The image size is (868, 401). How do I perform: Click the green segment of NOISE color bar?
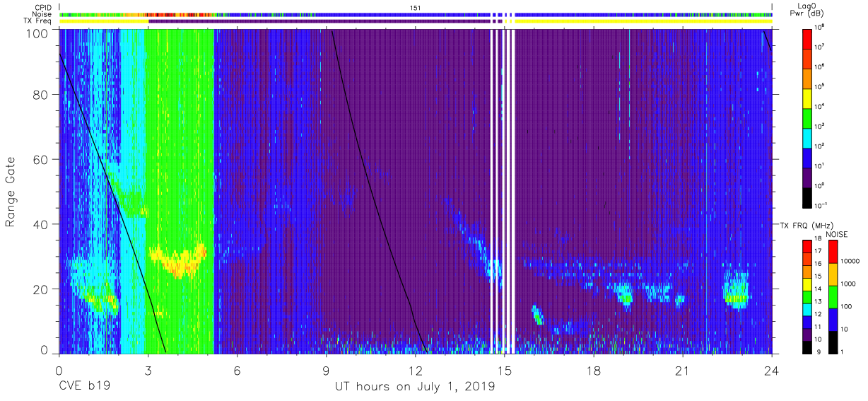[833, 296]
